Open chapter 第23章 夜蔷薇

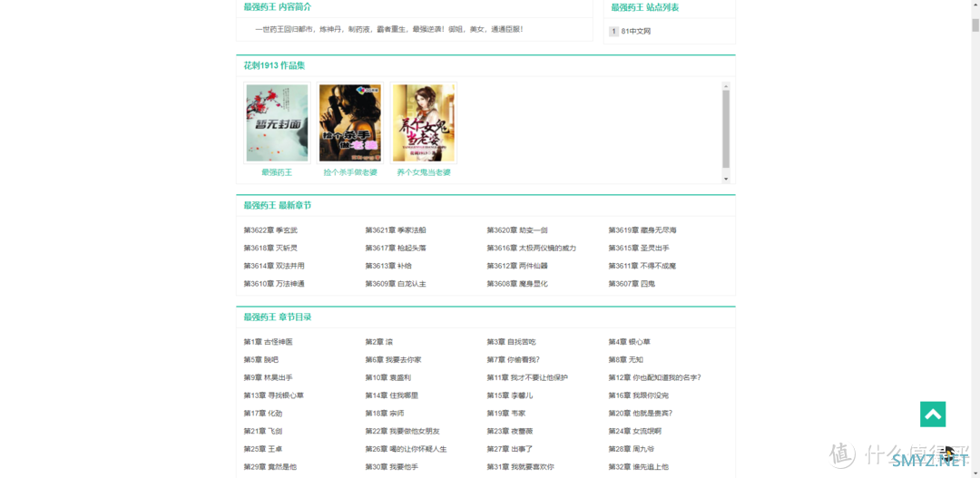(510, 431)
